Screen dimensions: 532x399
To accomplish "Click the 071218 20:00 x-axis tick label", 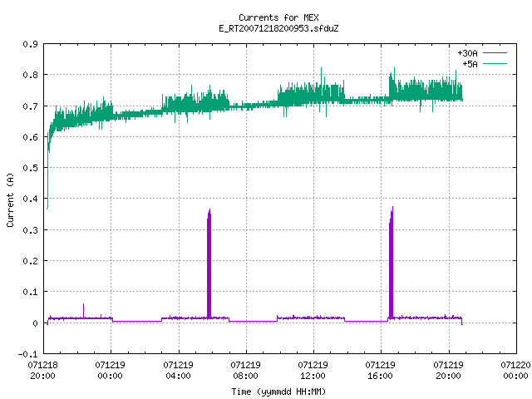I will (42, 371).
